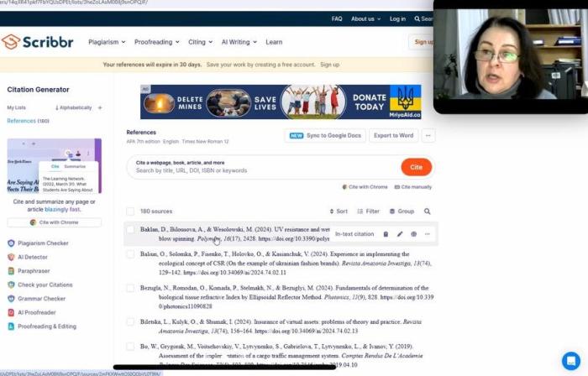Screen dimensions: 588x376
Task: Click the add new list plus icon
Action: (99, 107)
